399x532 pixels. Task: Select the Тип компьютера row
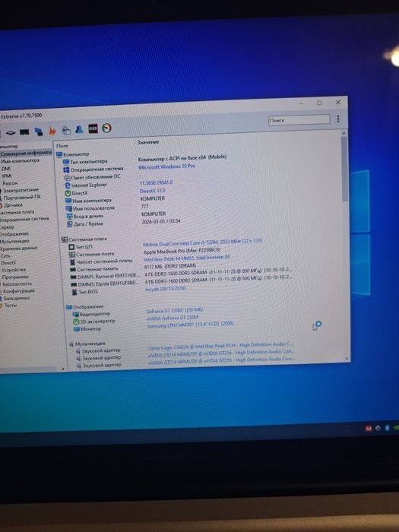point(85,162)
